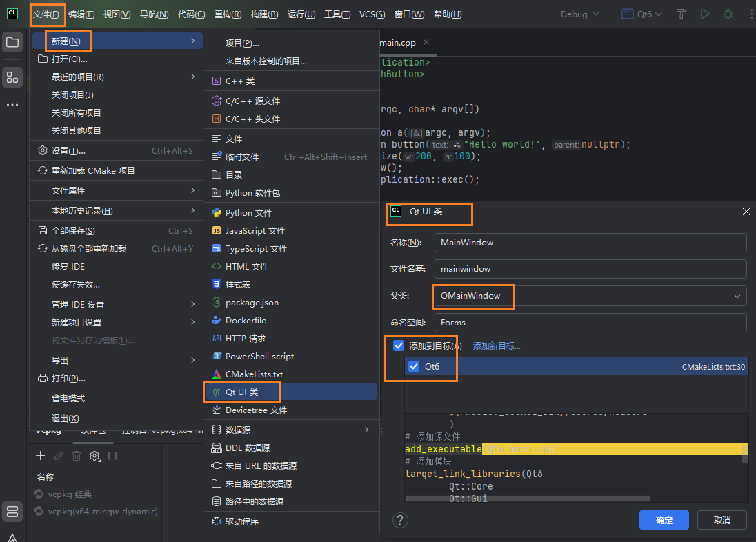Run the Qt6 configuration with green arrow
Image resolution: width=756 pixels, height=542 pixels.
(704, 14)
